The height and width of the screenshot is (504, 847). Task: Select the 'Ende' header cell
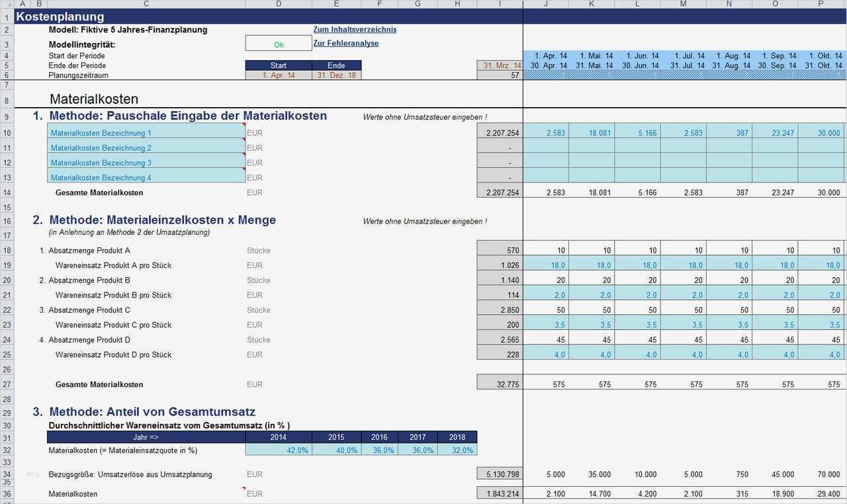coord(337,65)
